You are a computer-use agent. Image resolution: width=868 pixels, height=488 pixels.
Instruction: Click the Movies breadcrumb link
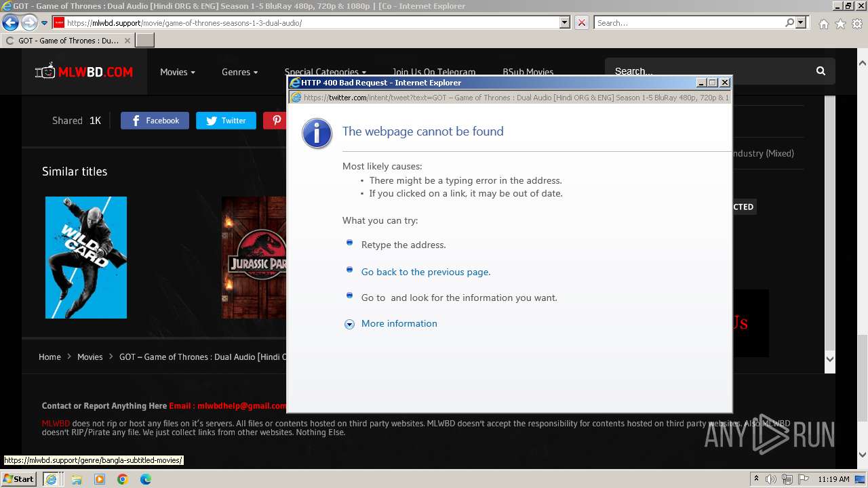tap(90, 357)
